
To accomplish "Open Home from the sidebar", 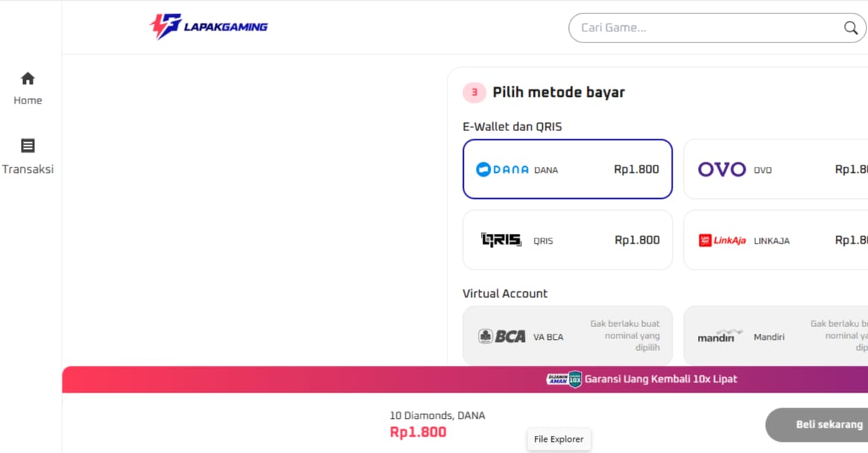I will coord(28,89).
